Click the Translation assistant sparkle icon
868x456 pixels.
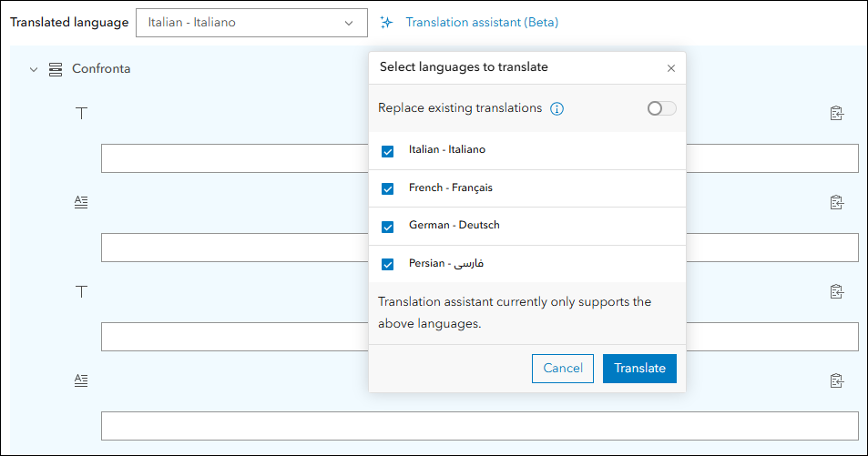pyautogui.click(x=387, y=23)
